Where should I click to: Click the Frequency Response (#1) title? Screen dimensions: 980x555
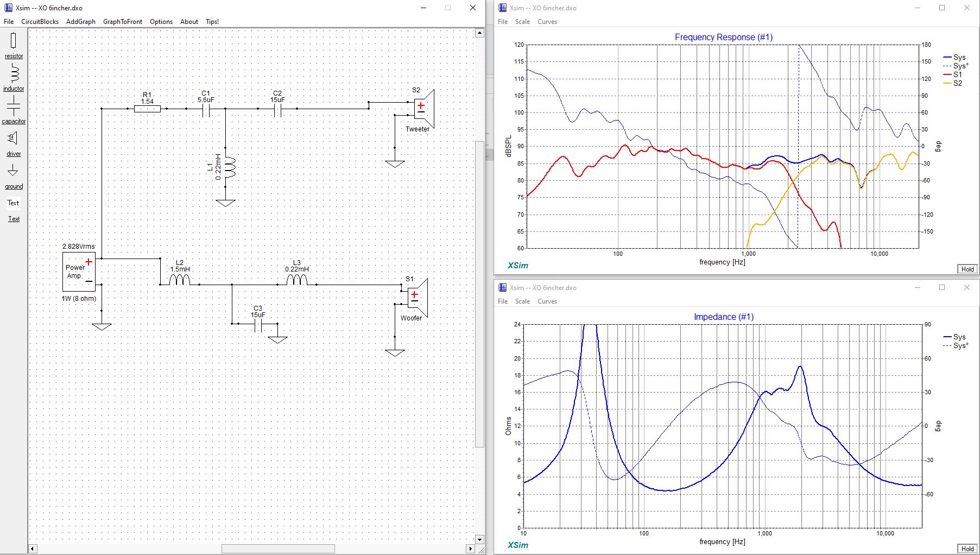723,37
